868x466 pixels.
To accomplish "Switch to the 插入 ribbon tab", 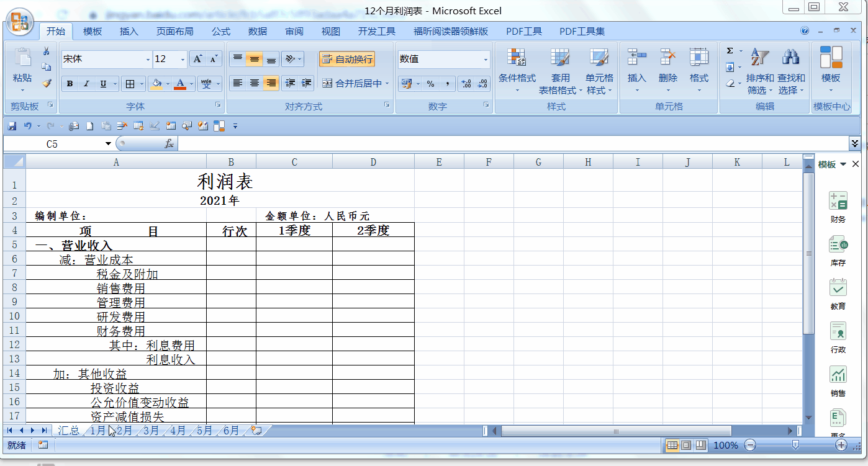I will (x=129, y=30).
